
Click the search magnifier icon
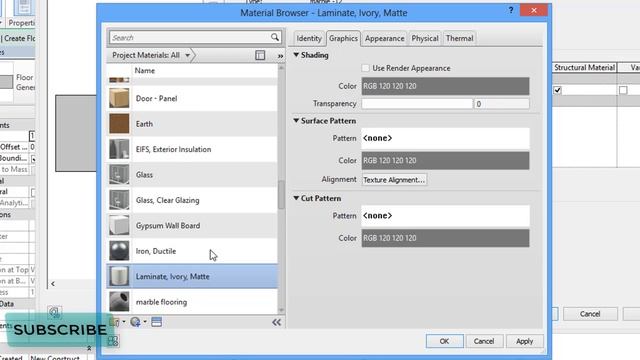275,37
